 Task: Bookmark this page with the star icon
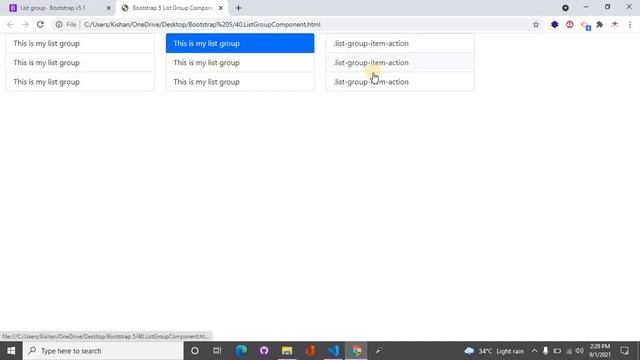point(536,24)
